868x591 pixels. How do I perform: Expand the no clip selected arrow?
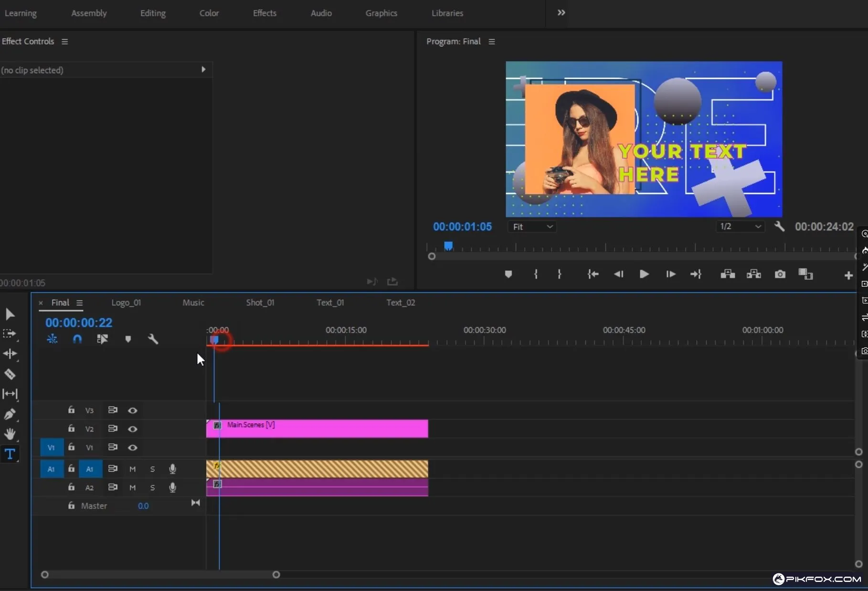pos(203,70)
